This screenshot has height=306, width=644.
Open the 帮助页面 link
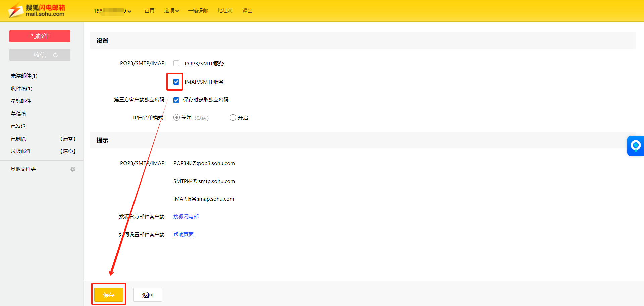coord(183,235)
